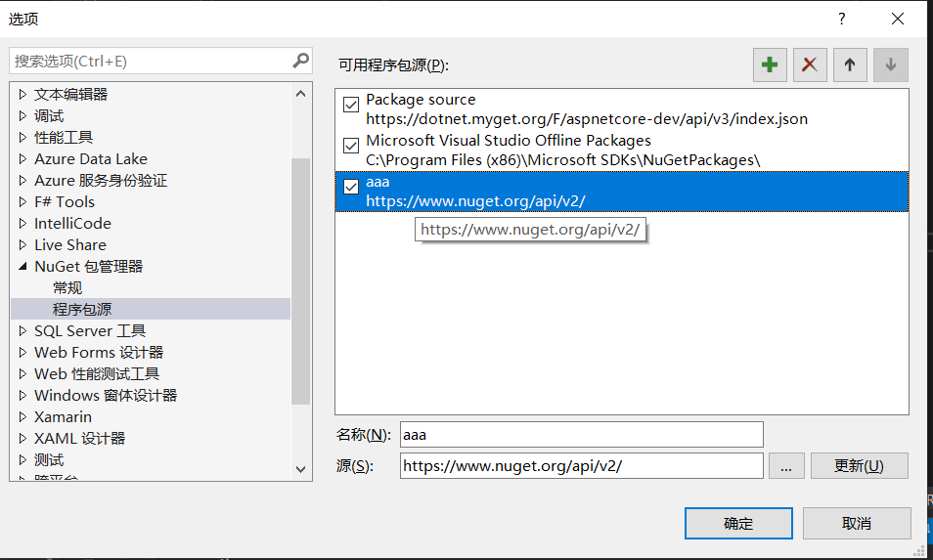Open help with the question mark button
The width and height of the screenshot is (933, 560).
pyautogui.click(x=841, y=19)
